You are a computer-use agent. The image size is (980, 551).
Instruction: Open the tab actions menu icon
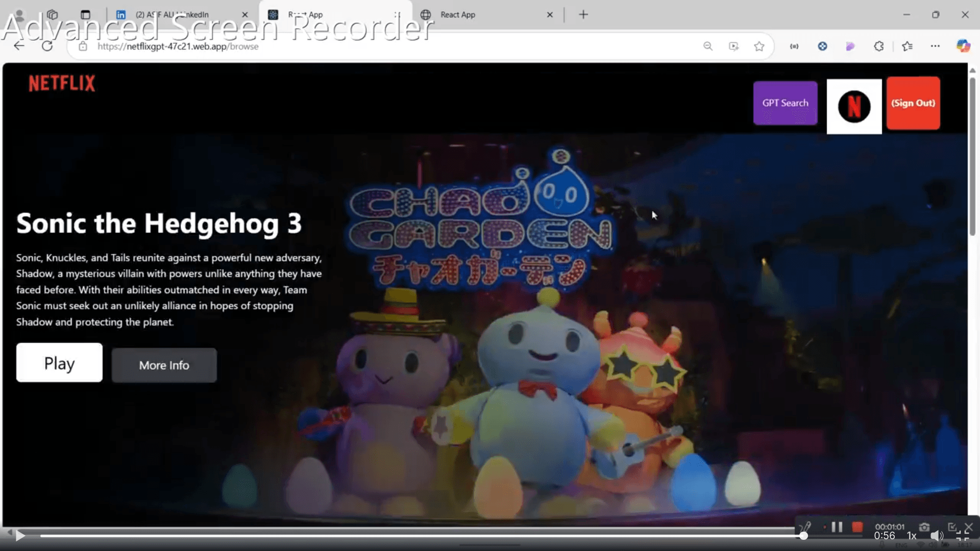coord(85,15)
